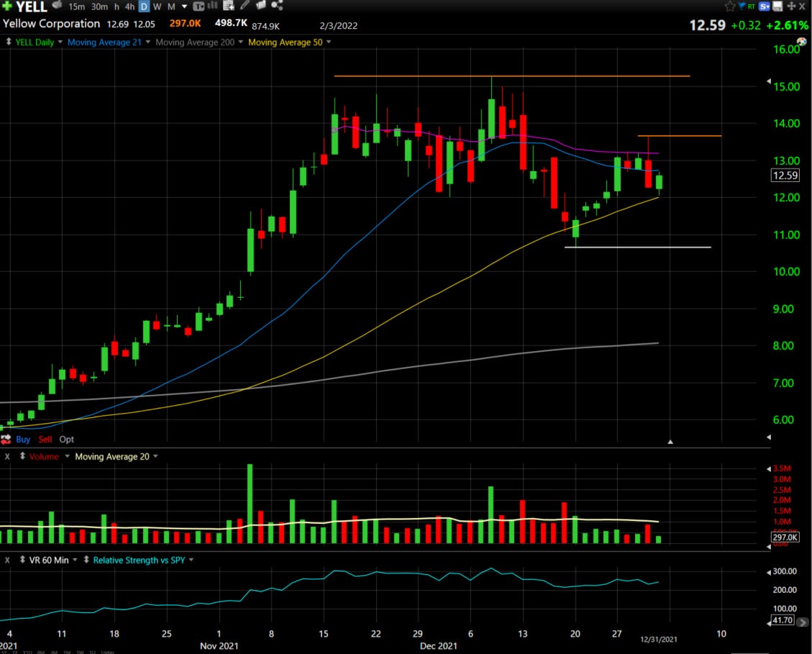Screen dimensions: 812x654
Task: Expand the VR 60 Min dropdown
Action: pyautogui.click(x=75, y=560)
